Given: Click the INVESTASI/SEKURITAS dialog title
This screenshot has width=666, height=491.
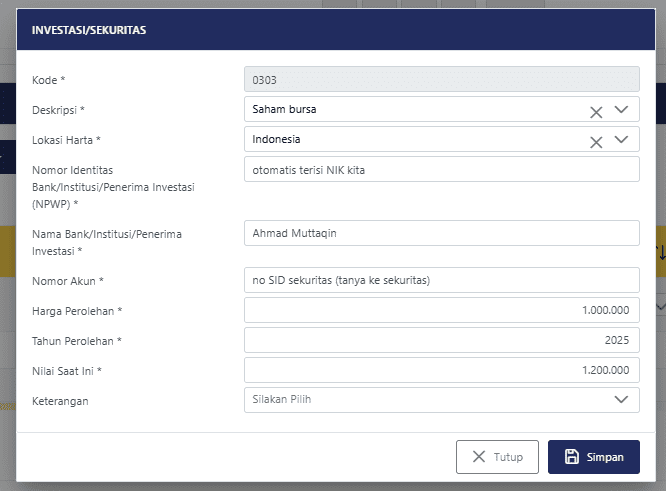Looking at the screenshot, I should pyautogui.click(x=89, y=30).
